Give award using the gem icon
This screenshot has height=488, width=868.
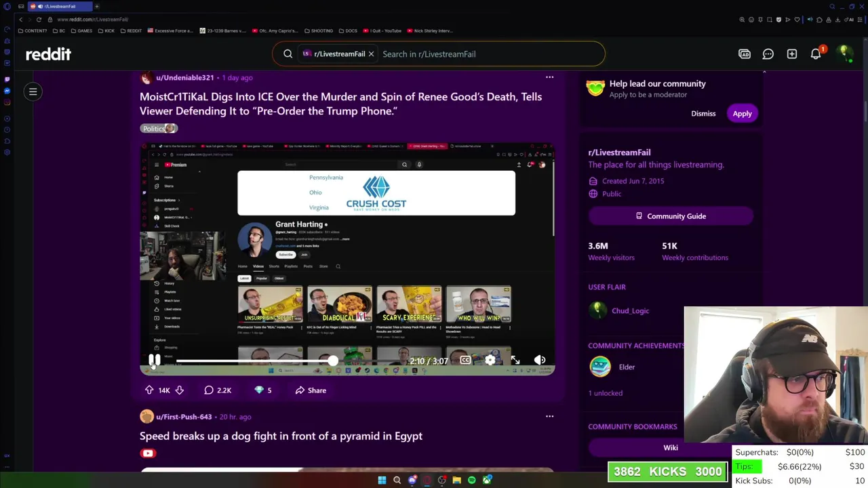262,390
